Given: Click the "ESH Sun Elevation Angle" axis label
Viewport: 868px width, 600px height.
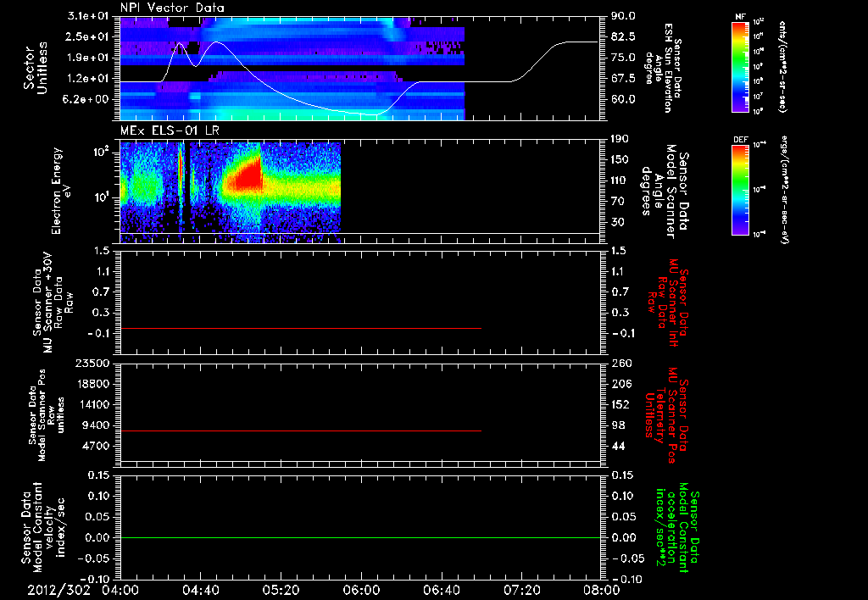Looking at the screenshot, I should (663, 68).
